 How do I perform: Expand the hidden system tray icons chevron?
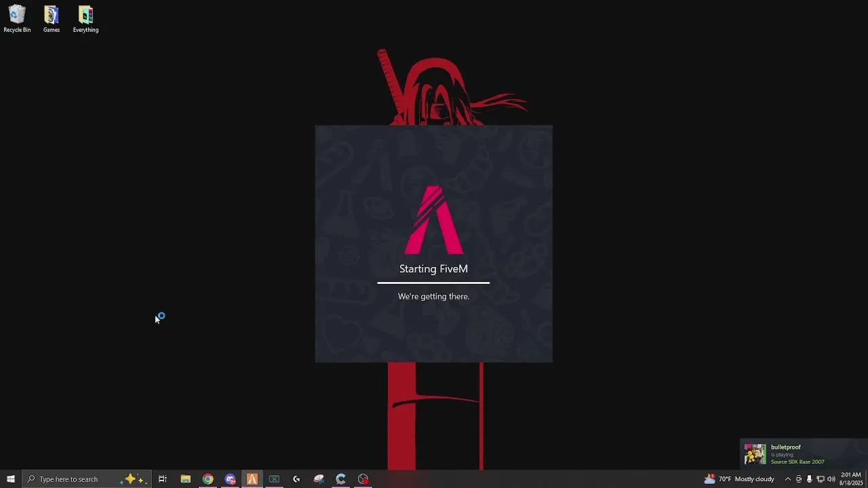click(x=787, y=479)
